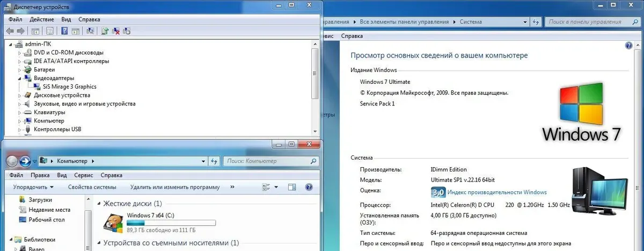Collapse the Видеоадаптеры tree node

pos(20,78)
